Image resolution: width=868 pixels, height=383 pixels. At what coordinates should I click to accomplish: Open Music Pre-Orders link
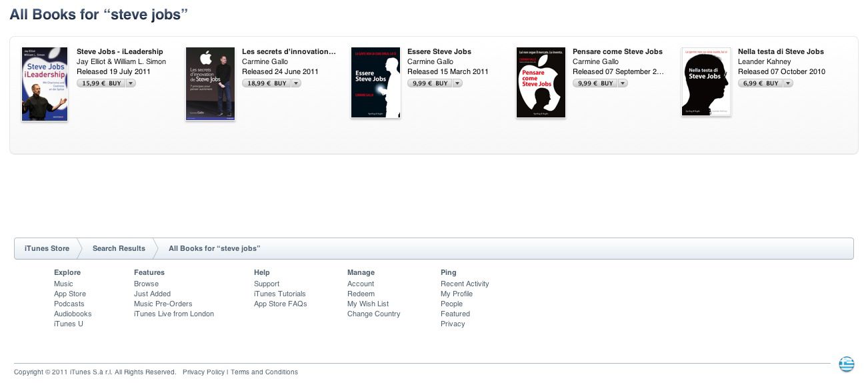point(163,304)
